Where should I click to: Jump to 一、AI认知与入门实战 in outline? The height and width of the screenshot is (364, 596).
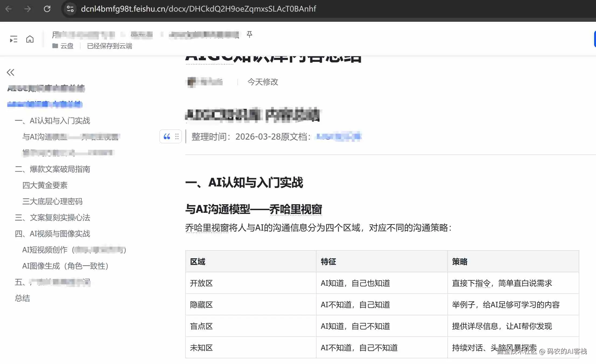coord(52,121)
